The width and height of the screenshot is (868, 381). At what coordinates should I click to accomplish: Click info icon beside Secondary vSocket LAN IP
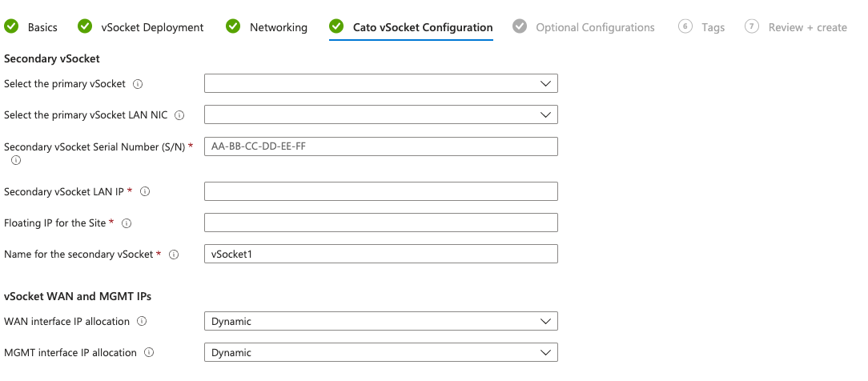(x=145, y=192)
